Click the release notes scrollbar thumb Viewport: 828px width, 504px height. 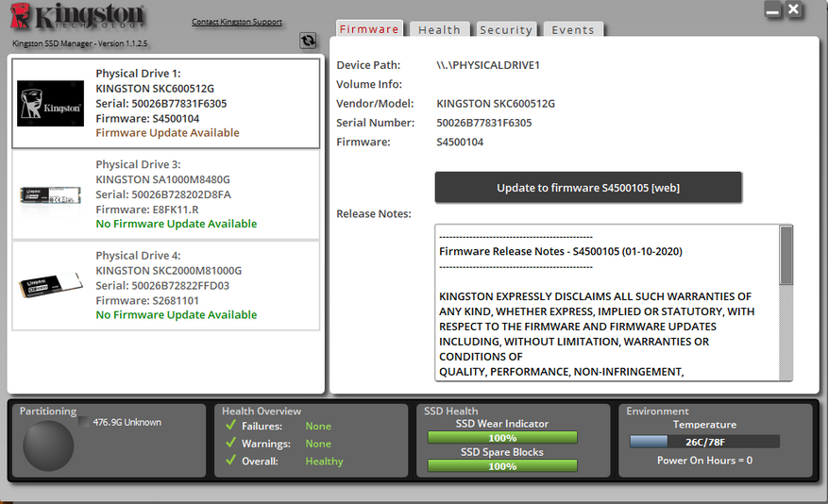pyautogui.click(x=786, y=255)
